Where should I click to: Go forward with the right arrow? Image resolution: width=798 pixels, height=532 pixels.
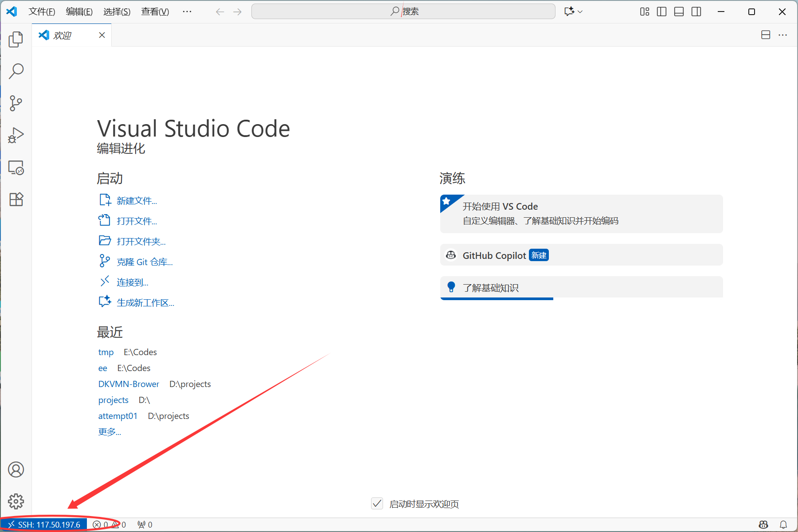238,12
